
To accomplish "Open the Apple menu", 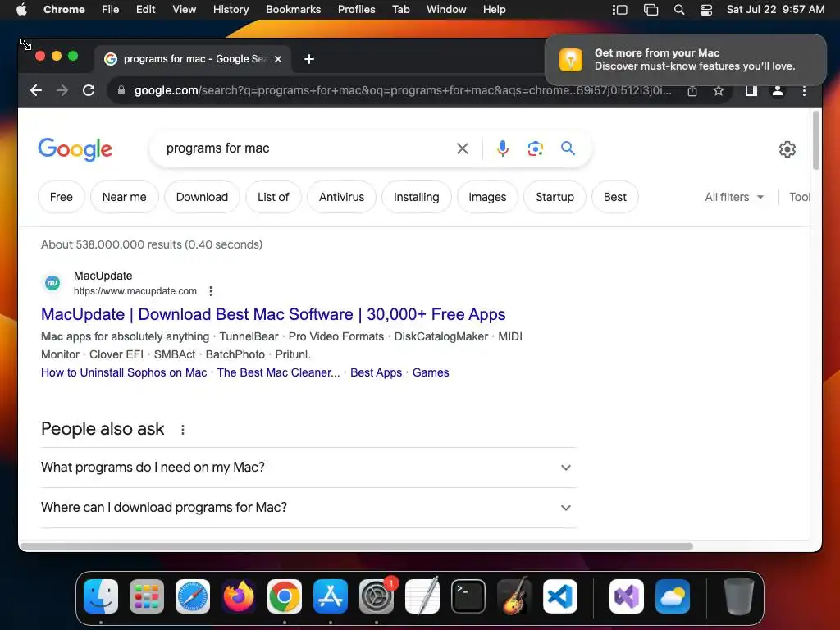I will tap(21, 9).
